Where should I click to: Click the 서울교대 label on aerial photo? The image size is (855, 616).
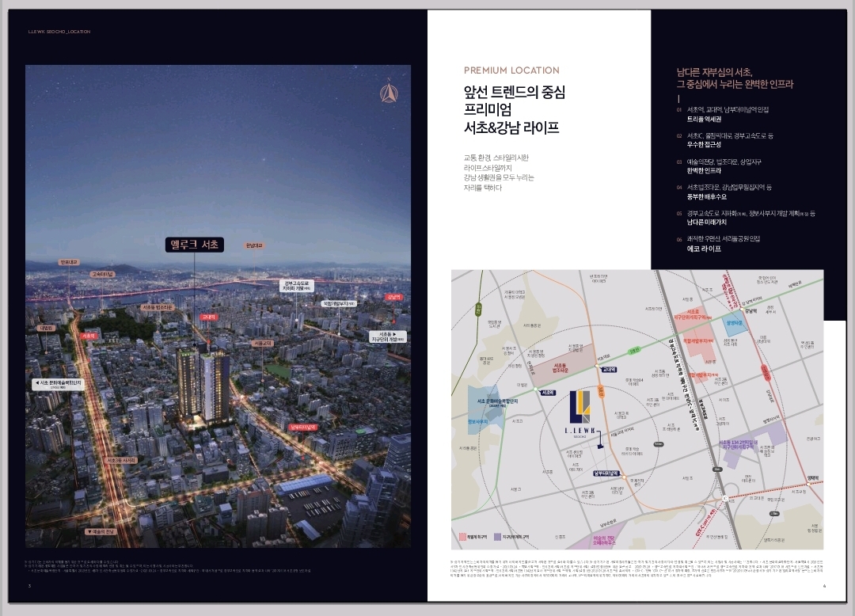tap(263, 344)
